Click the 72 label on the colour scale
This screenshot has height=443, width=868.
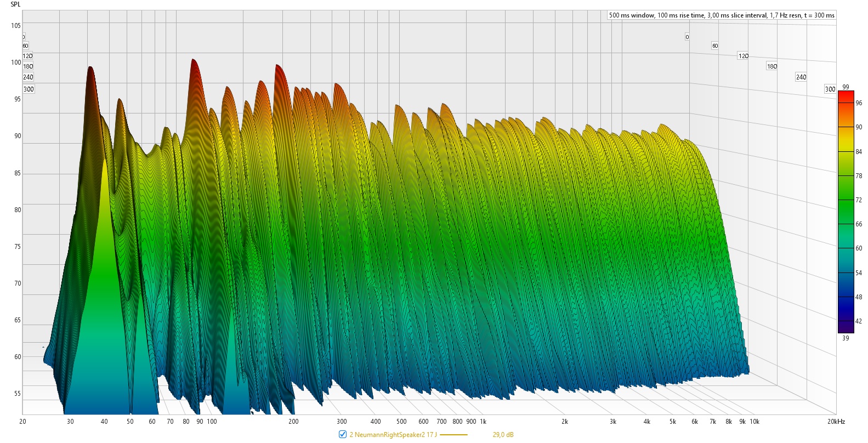[859, 200]
